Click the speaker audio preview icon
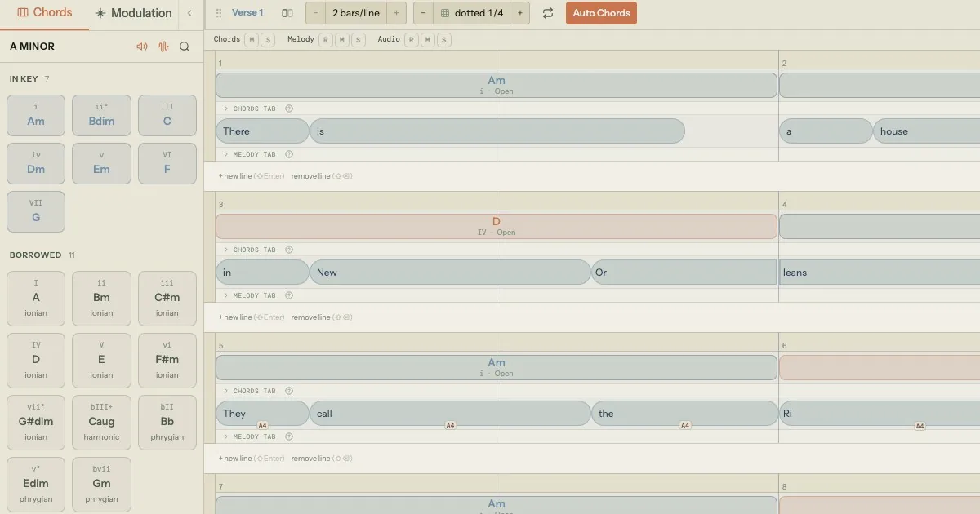Screen dimensions: 980x514 [x=142, y=47]
